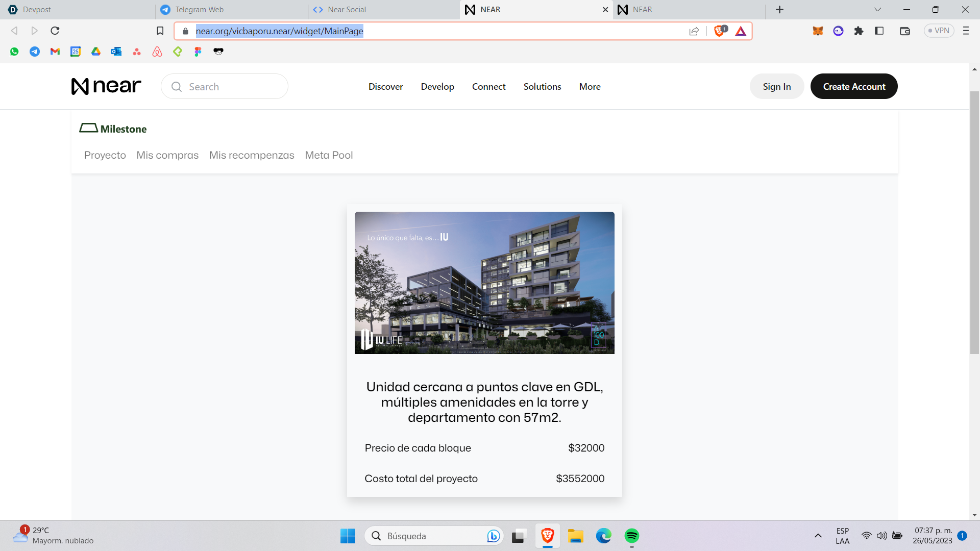Open the More navigation menu

590,87
